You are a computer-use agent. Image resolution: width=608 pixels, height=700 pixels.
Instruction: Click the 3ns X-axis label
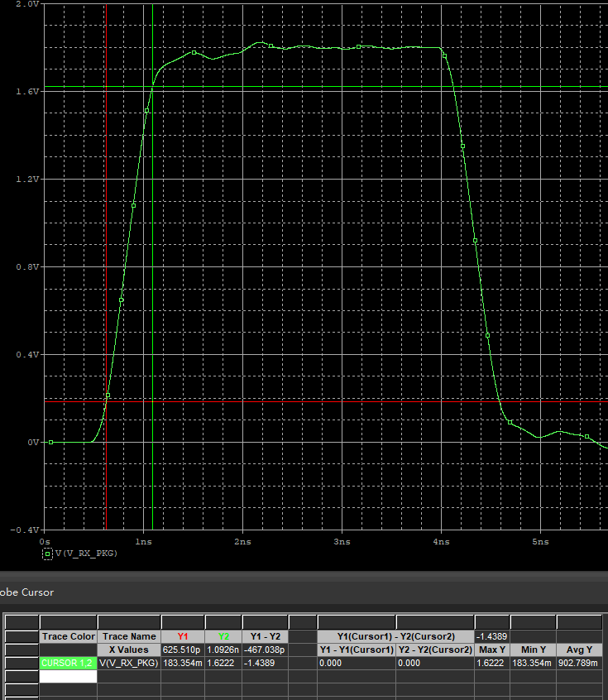[342, 541]
